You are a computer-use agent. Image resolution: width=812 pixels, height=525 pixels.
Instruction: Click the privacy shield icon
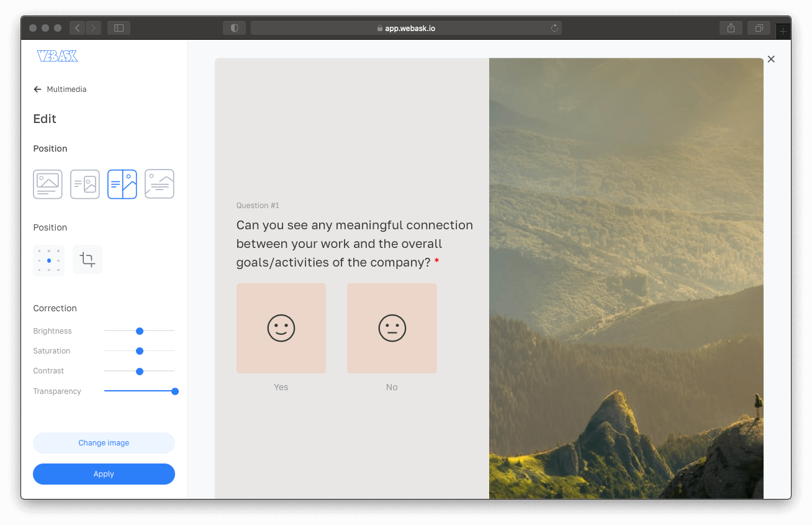pos(234,28)
